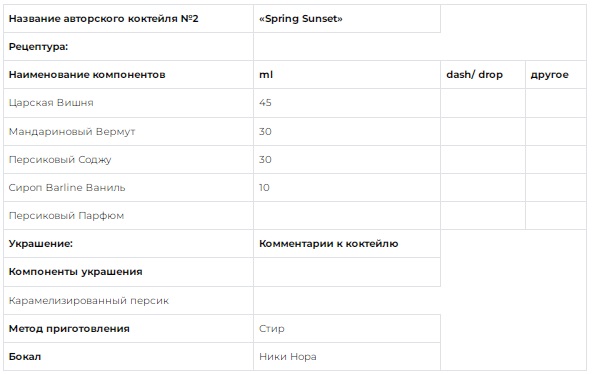Click the «Spring Sunset» cocktail name cell
This screenshot has width=592, height=374.
[347, 18]
